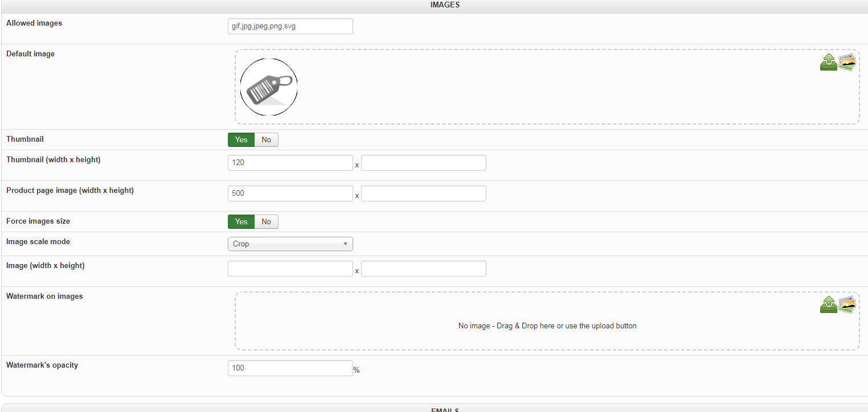
Task: Click the Allowed images text field
Action: [290, 26]
